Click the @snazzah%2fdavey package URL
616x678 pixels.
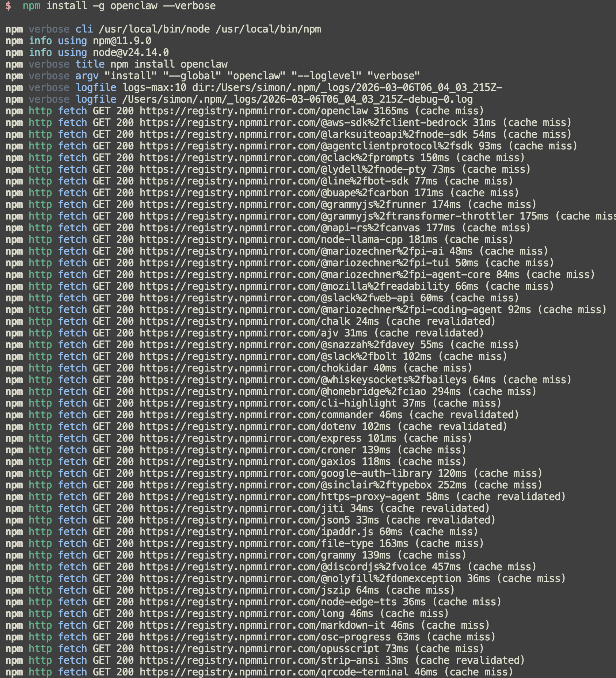tap(277, 345)
